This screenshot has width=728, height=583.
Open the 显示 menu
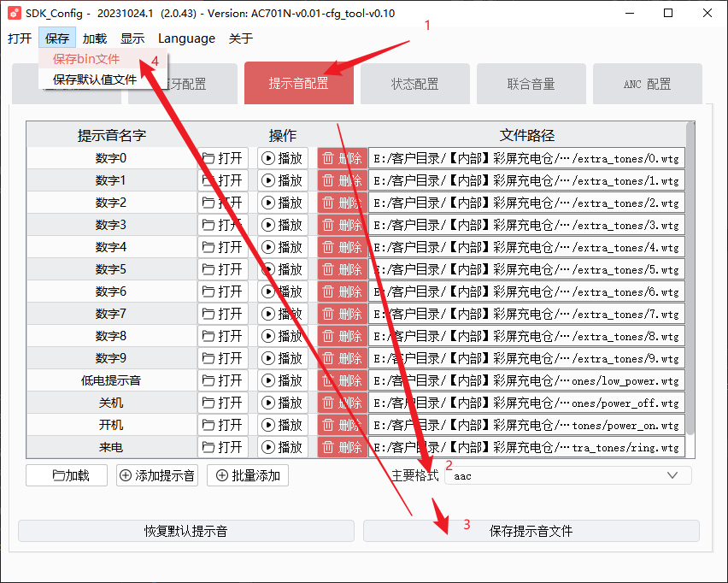pyautogui.click(x=132, y=38)
